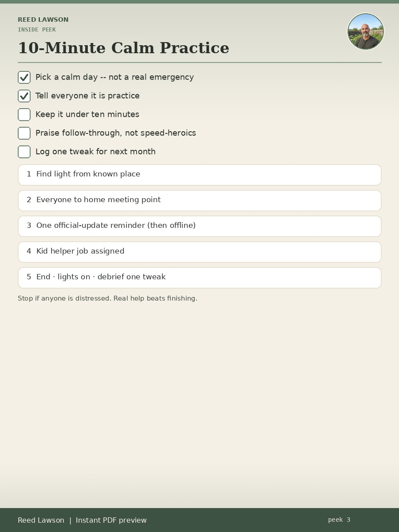Screen dimensions: 399x532
Task: Uncheck 'Tell everyone it is practice' checkbox
Action: [24, 96]
